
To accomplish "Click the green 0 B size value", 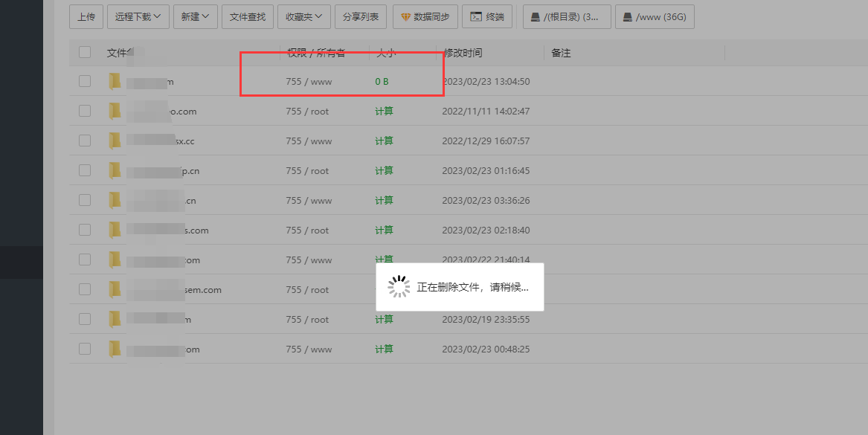I will point(382,81).
